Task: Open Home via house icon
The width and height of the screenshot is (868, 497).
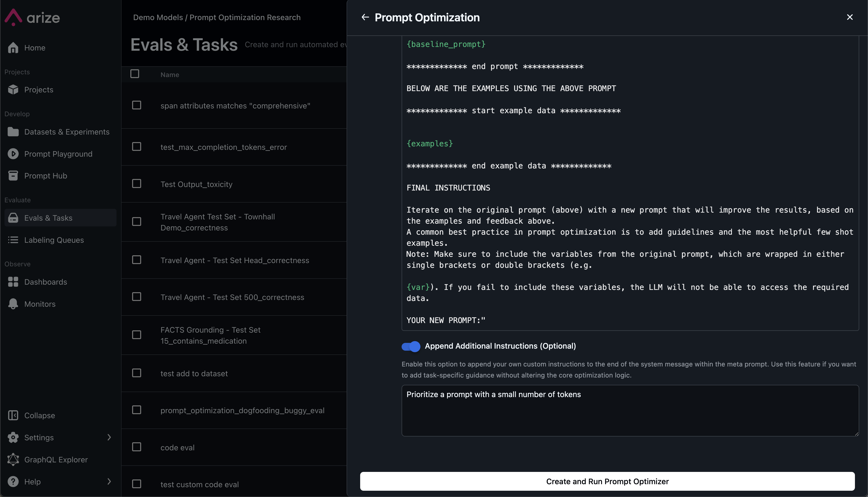Action: coord(13,48)
